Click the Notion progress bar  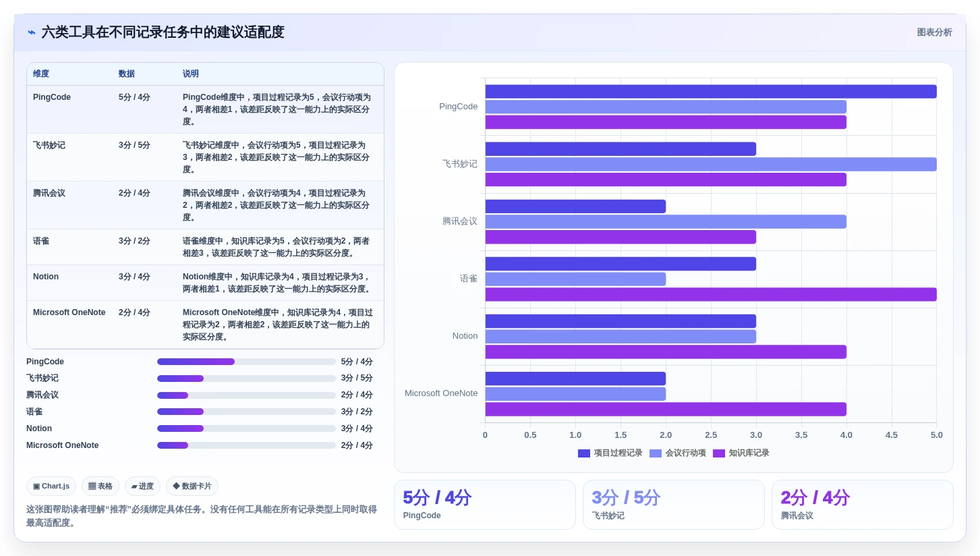pos(246,428)
